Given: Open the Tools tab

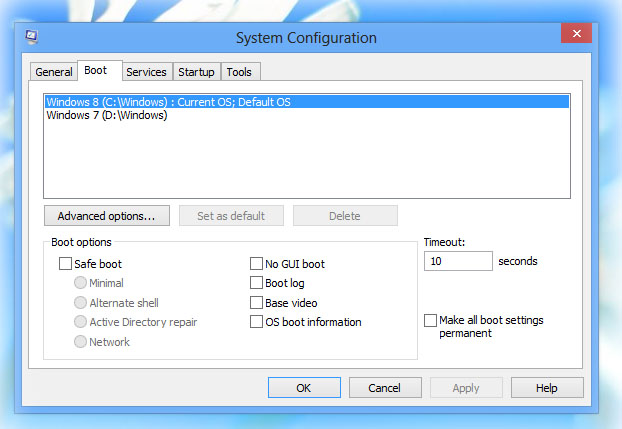Looking at the screenshot, I should pos(240,72).
